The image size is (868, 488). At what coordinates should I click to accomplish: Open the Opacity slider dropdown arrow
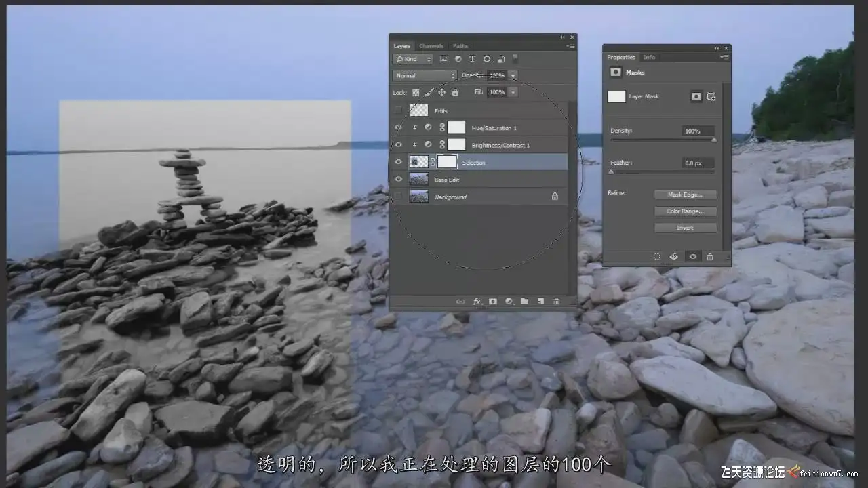click(513, 75)
